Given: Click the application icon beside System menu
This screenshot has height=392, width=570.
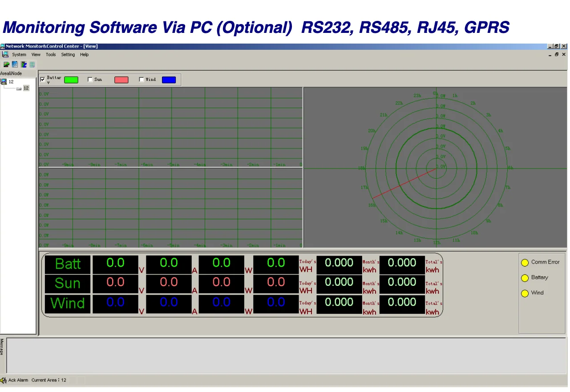Looking at the screenshot, I should (x=5, y=54).
